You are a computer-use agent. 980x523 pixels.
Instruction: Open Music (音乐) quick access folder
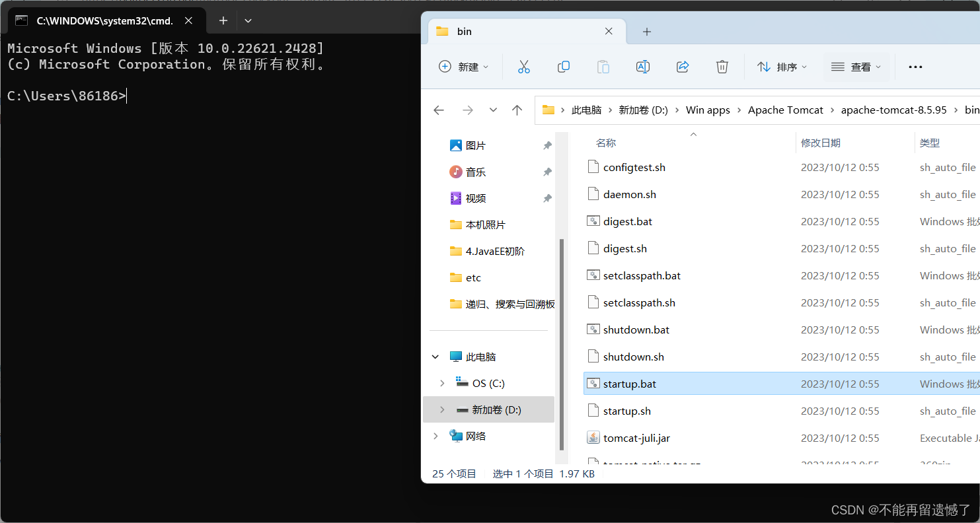tap(468, 172)
